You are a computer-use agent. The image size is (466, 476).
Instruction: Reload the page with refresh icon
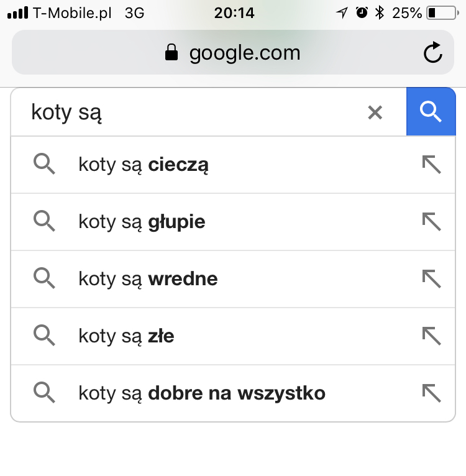432,52
